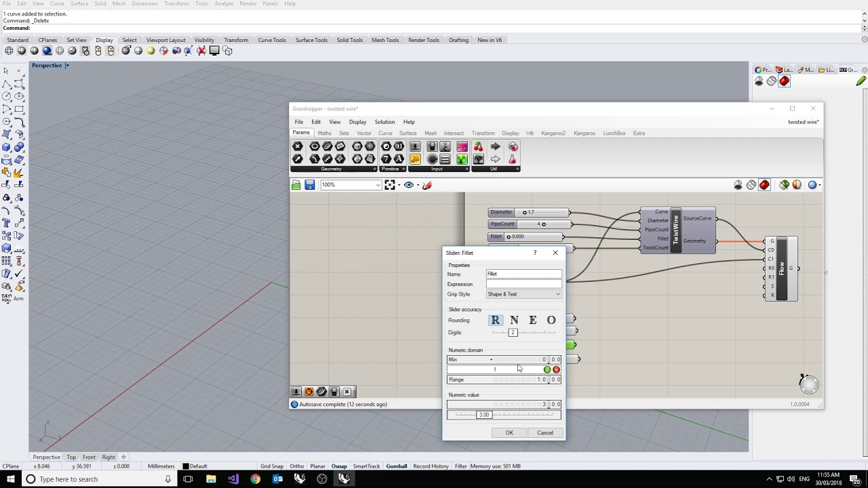Toggle Ortho mode in status bar
The height and width of the screenshot is (488, 868).
(x=296, y=466)
